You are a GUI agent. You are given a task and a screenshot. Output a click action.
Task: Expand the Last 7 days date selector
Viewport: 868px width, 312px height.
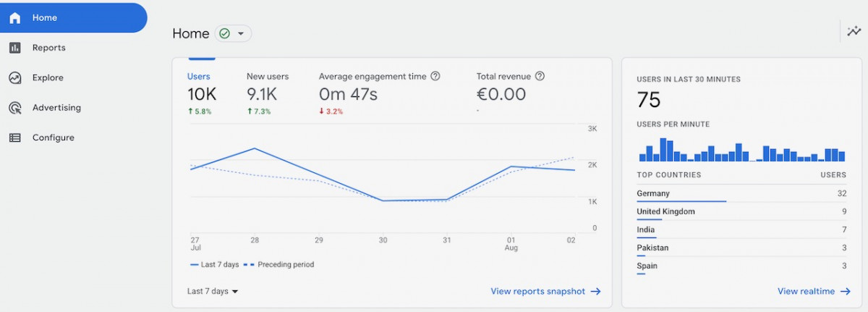(213, 291)
